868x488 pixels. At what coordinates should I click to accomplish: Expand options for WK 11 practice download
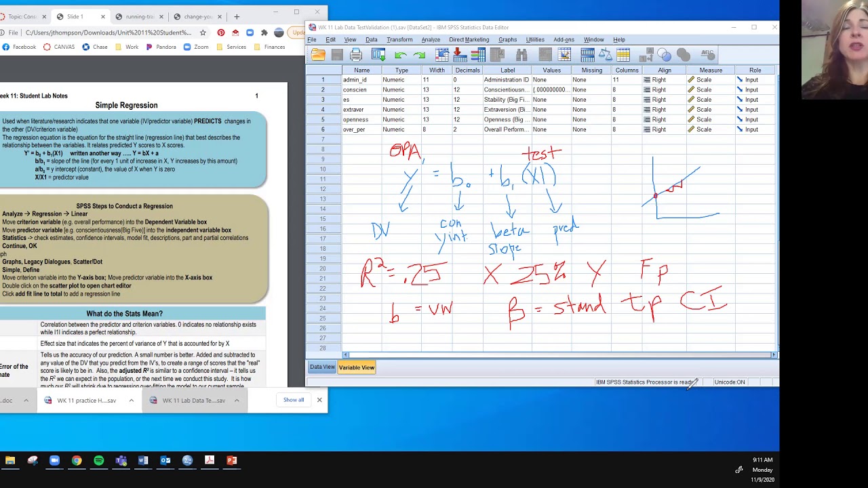coord(131,401)
